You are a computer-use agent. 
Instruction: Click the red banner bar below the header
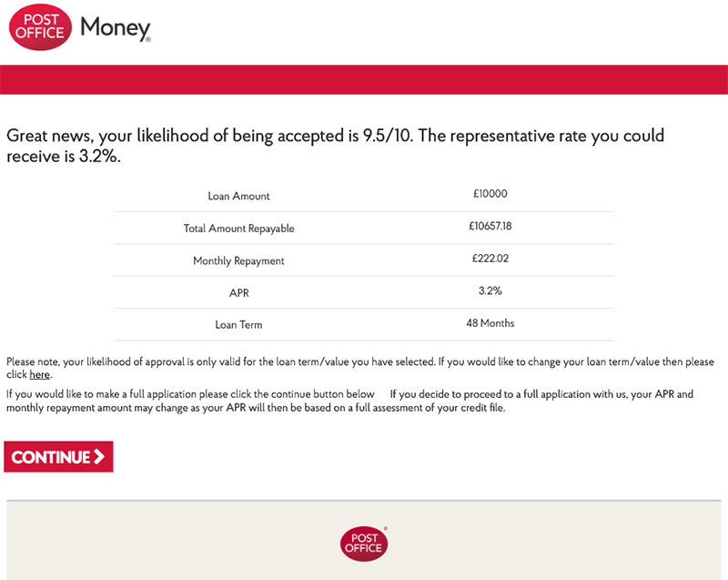[364, 79]
